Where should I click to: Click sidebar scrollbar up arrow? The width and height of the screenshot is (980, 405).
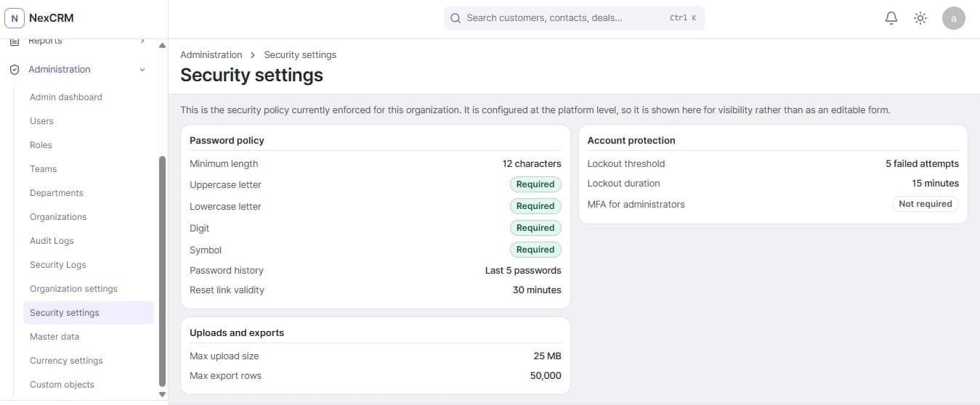[162, 45]
